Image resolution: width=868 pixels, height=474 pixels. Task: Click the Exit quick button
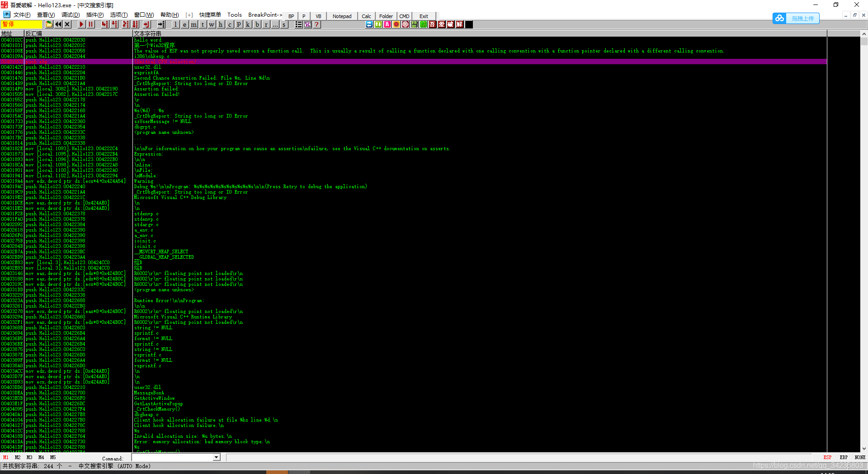coord(424,16)
